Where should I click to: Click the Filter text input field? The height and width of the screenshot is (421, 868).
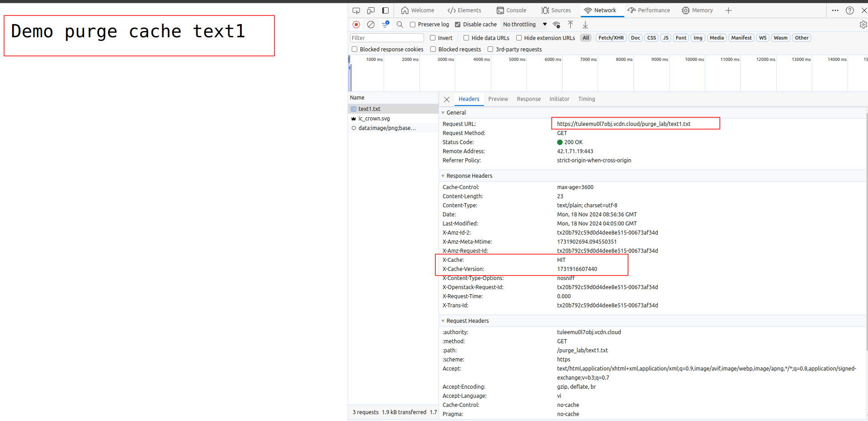pos(386,38)
